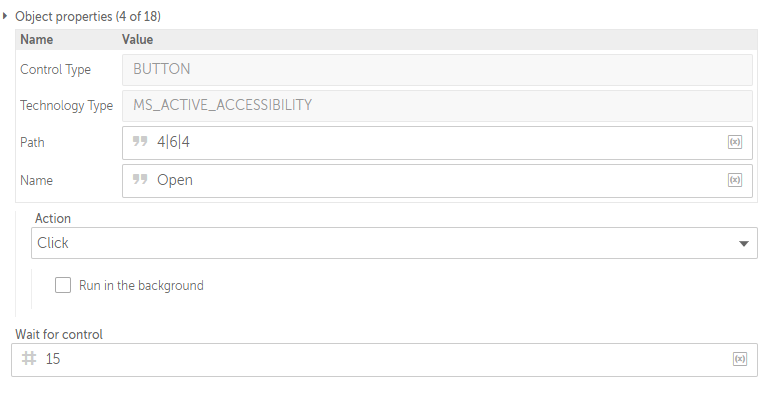Open the Action dropdown arrow

coord(744,243)
